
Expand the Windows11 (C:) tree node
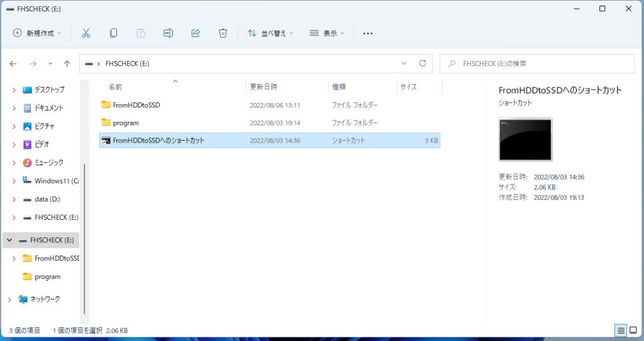(x=14, y=181)
